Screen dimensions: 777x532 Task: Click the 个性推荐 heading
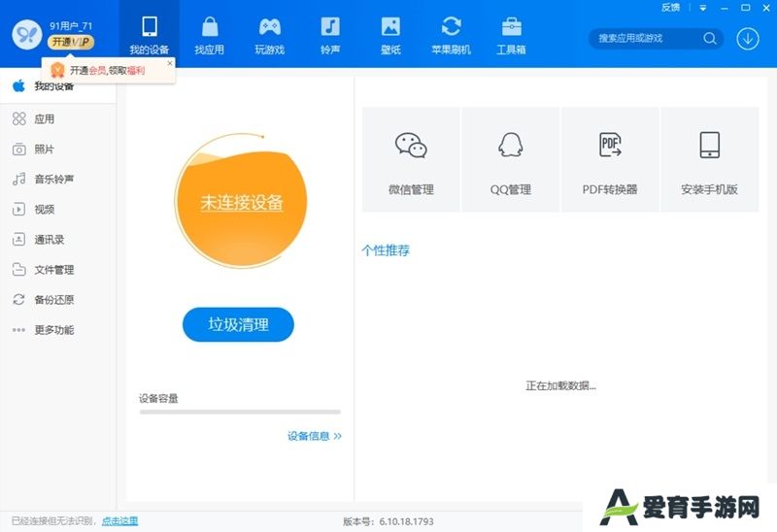pos(386,250)
